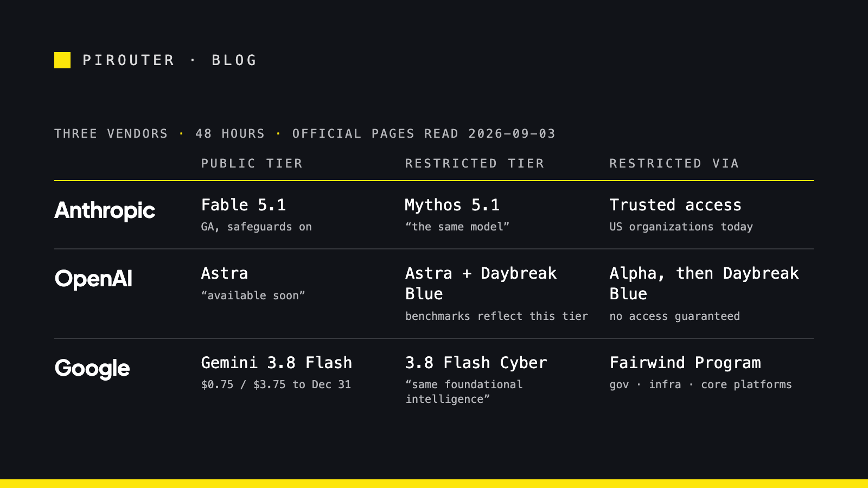Select the Google vendor logo
The height and width of the screenshot is (488, 868).
tap(92, 369)
